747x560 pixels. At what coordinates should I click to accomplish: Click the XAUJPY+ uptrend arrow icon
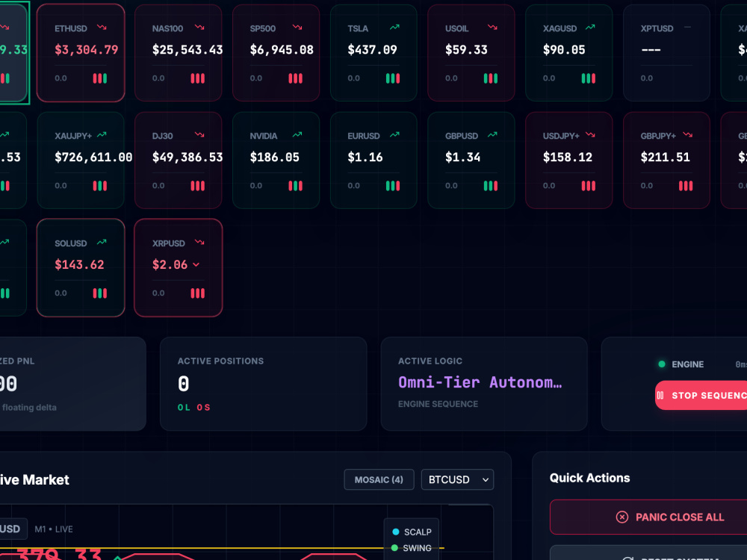tap(102, 135)
